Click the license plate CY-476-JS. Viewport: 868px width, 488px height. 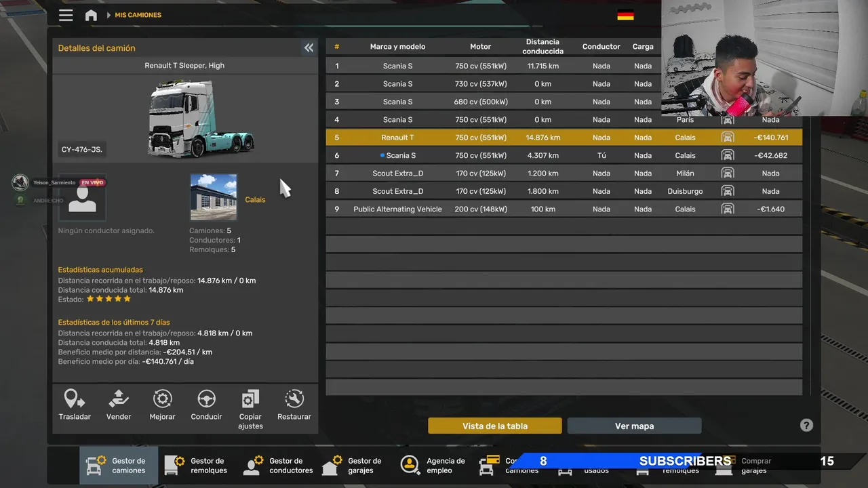click(x=81, y=149)
